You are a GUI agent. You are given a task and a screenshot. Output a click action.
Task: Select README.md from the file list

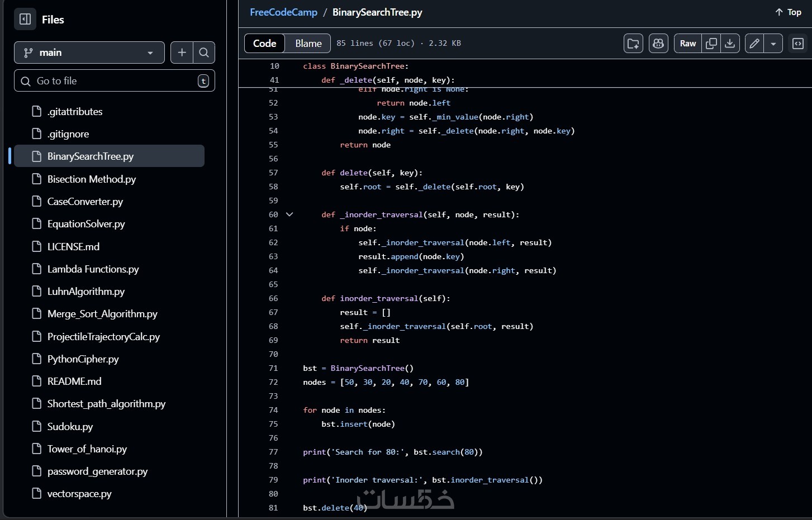click(74, 381)
